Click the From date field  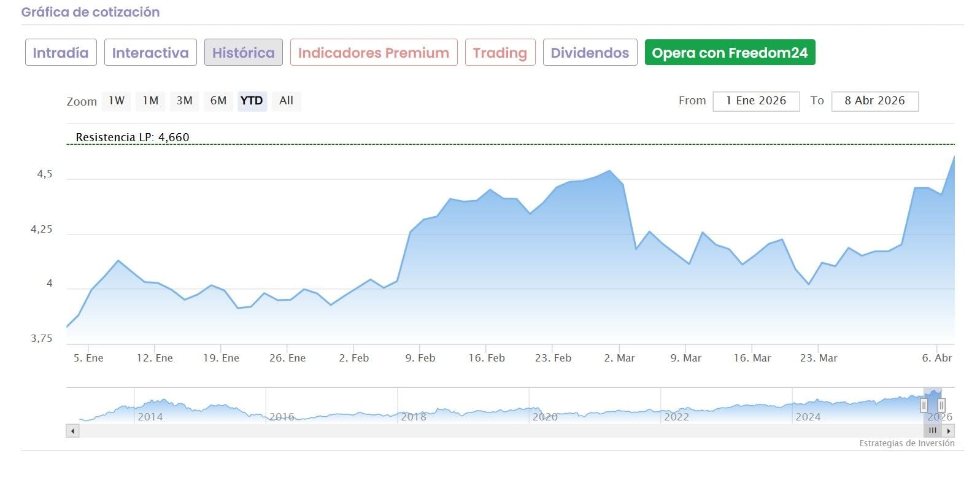click(756, 101)
